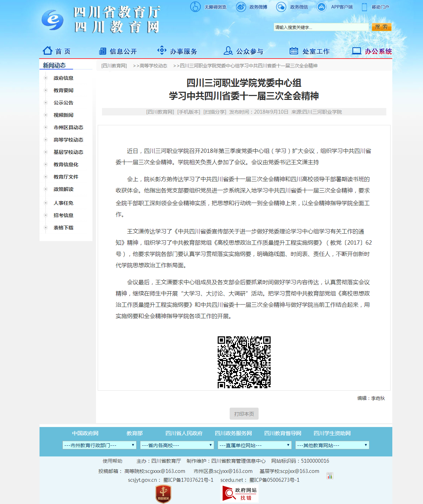Select 办公系统 in the main navigation

(372, 51)
